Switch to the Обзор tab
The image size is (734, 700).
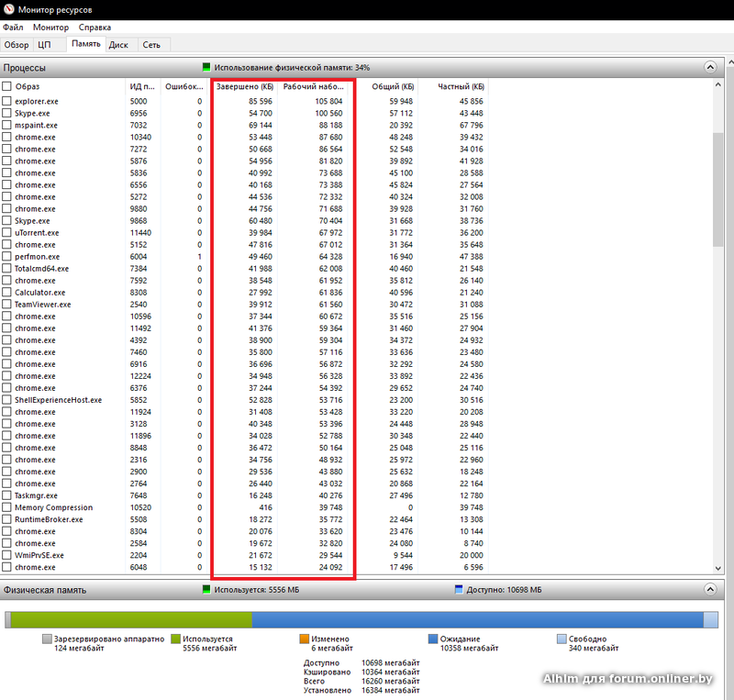[x=17, y=45]
